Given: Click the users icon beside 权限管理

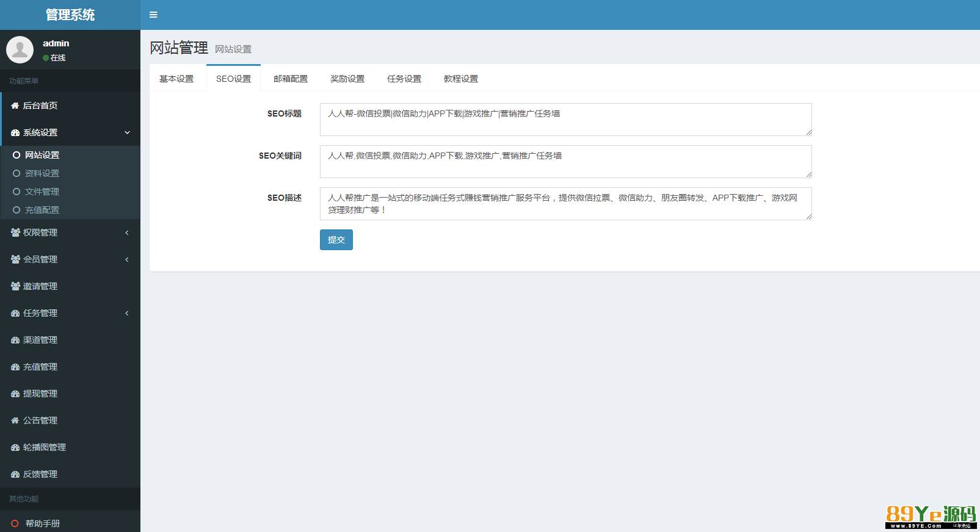Looking at the screenshot, I should click(x=15, y=232).
